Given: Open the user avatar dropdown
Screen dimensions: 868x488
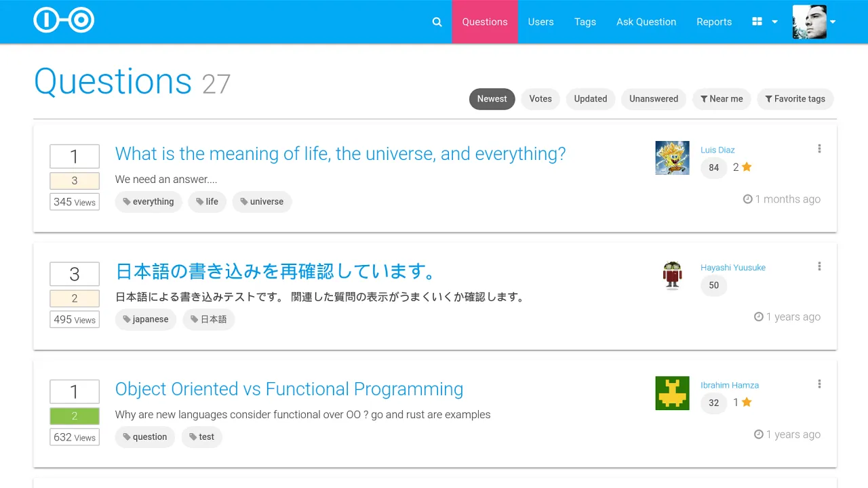Looking at the screenshot, I should (x=809, y=21).
